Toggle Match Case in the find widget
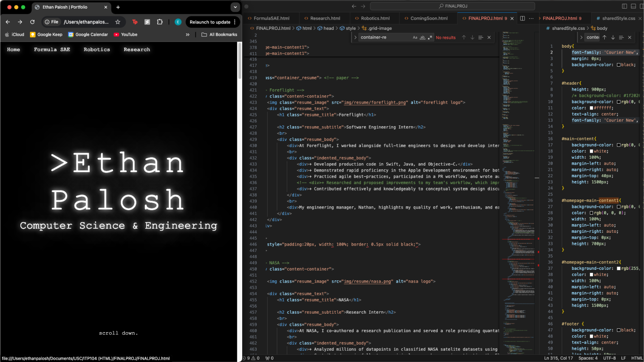Image resolution: width=644 pixels, height=362 pixels. [415, 37]
